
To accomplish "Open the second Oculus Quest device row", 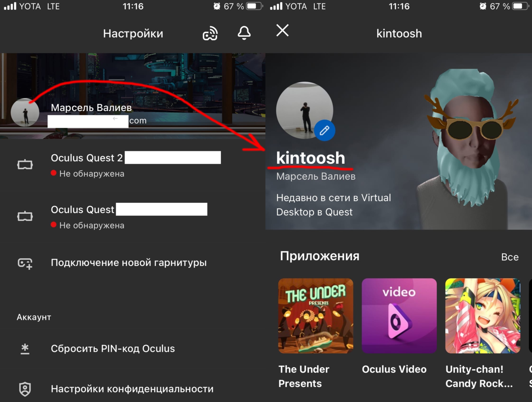I will 133,217.
